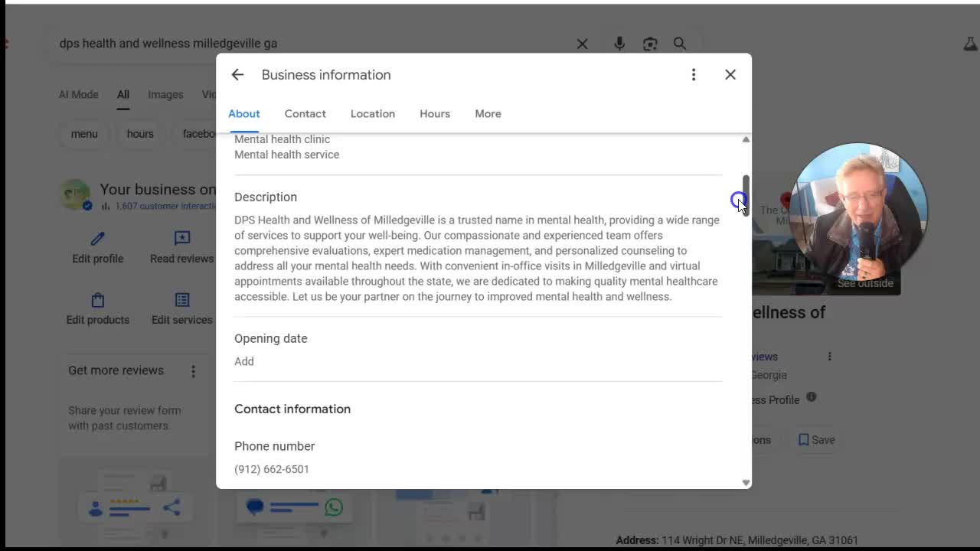Click the business Description text

coord(476,258)
